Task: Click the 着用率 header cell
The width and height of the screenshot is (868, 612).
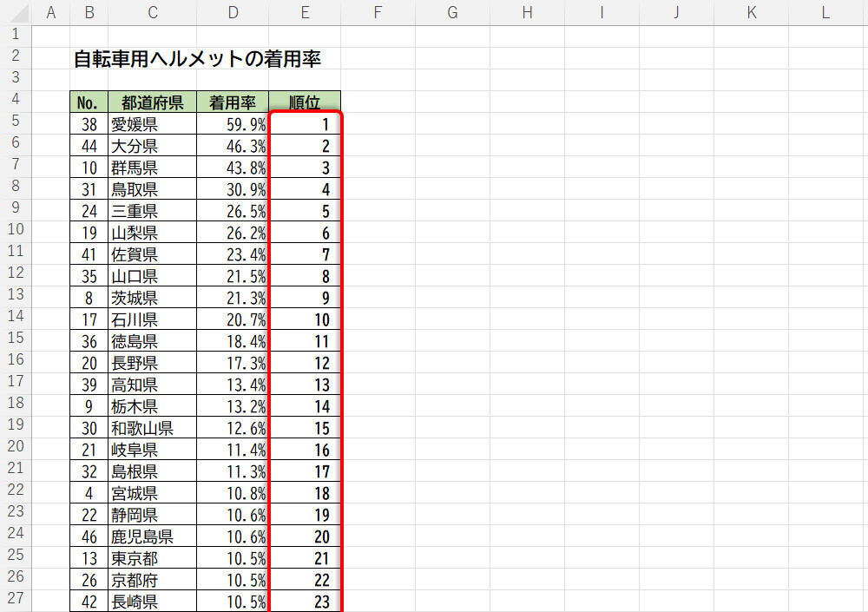Action: click(233, 102)
